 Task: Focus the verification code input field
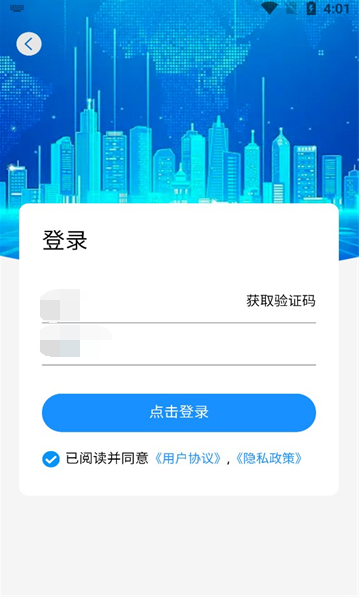click(x=179, y=344)
